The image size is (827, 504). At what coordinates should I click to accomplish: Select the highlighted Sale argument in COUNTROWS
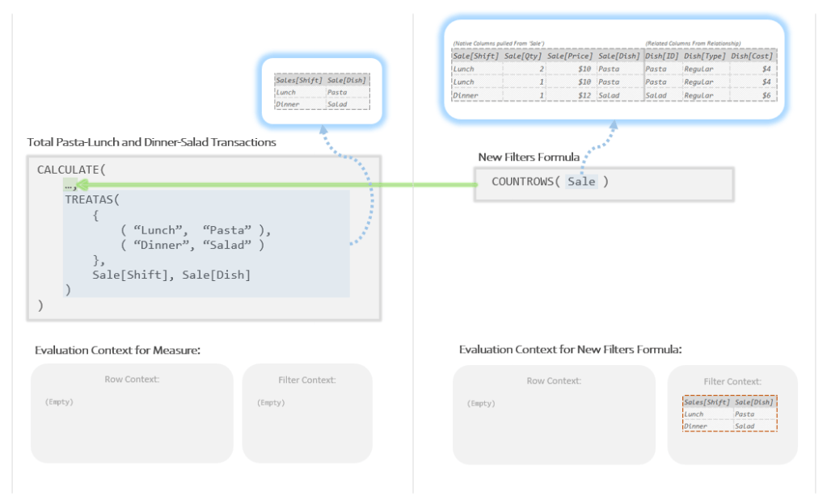click(x=581, y=182)
